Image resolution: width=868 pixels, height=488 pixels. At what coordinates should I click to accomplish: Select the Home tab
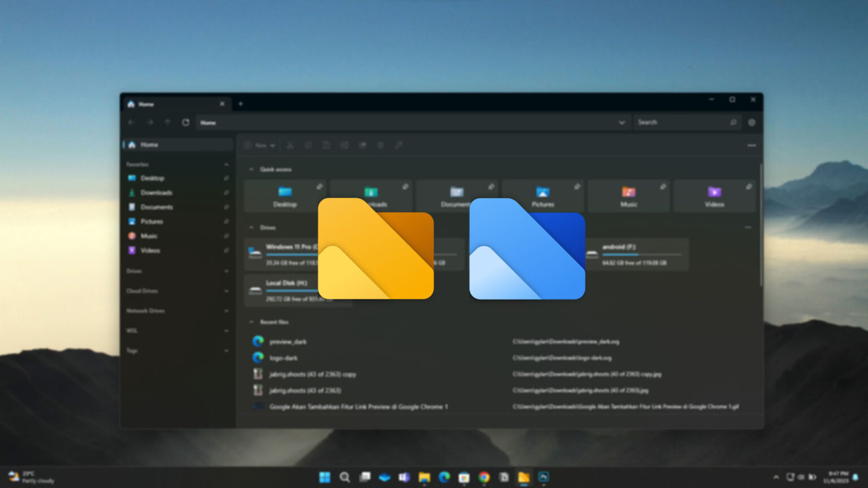(x=176, y=104)
